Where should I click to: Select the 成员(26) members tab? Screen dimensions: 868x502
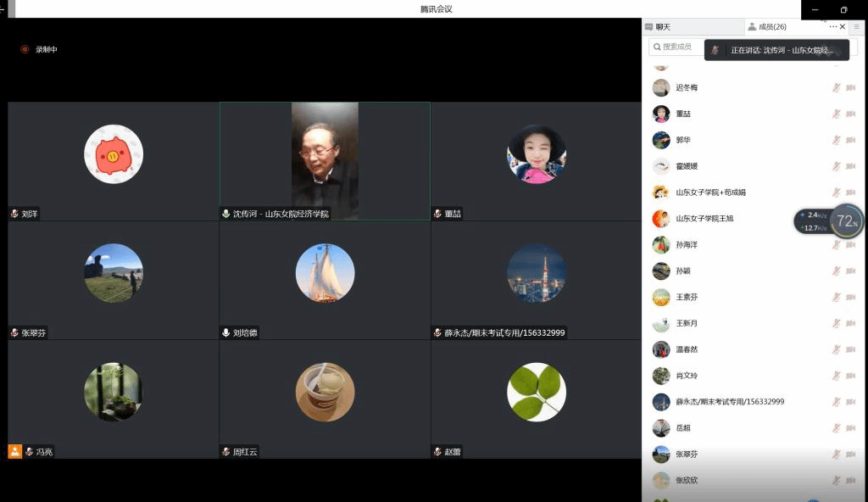point(771,27)
